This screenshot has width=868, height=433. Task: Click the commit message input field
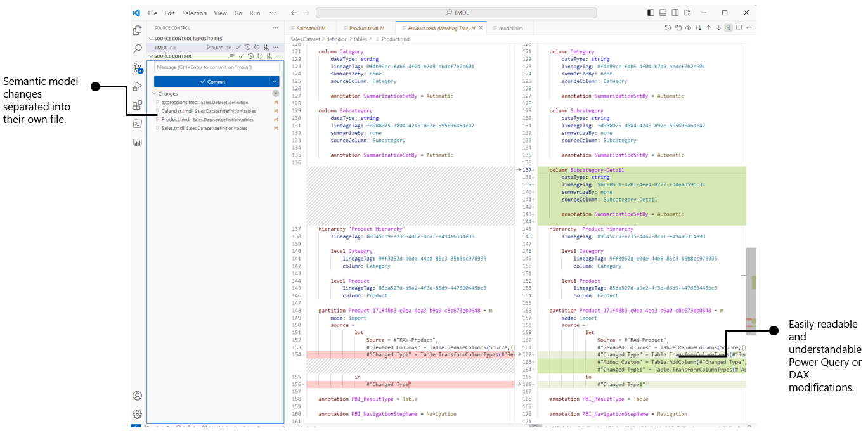tap(216, 67)
